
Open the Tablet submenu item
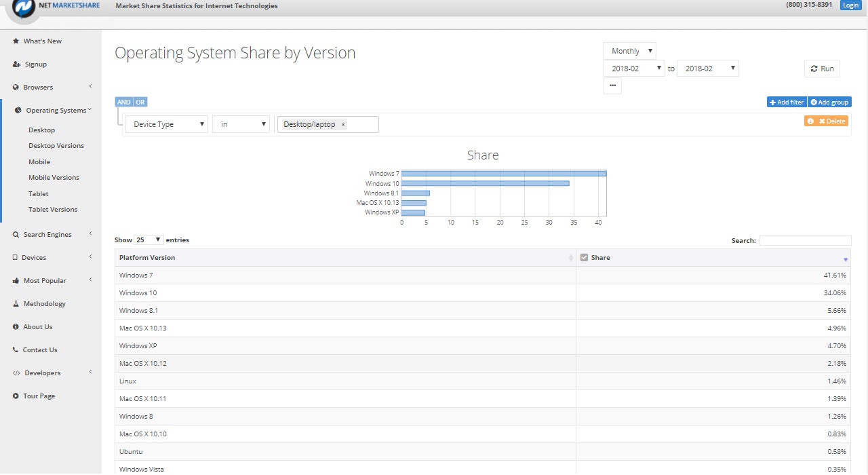click(39, 194)
